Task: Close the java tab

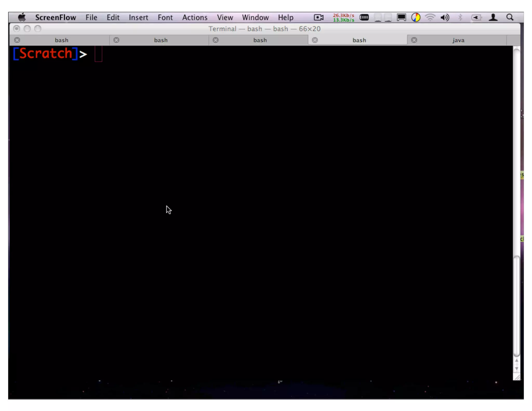Action: click(x=414, y=40)
